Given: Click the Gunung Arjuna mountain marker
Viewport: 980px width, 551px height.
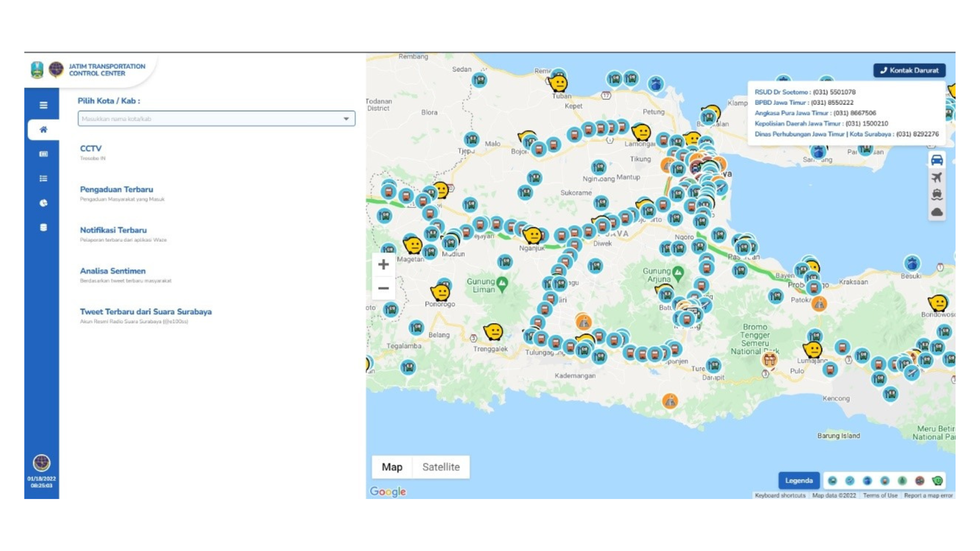Looking at the screenshot, I should 678,273.
